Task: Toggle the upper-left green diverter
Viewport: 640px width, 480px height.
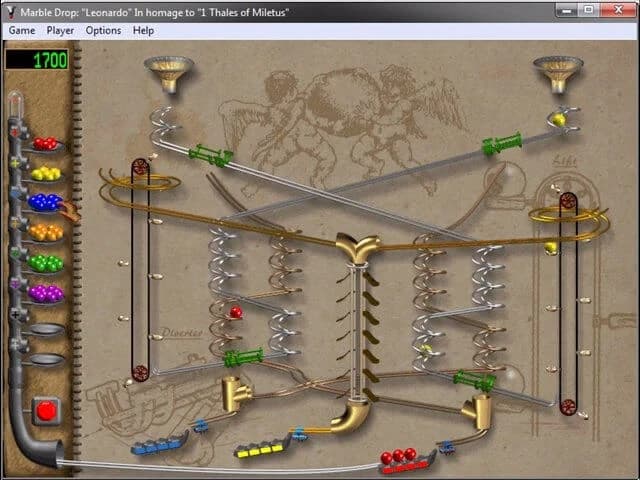Action: pos(210,155)
